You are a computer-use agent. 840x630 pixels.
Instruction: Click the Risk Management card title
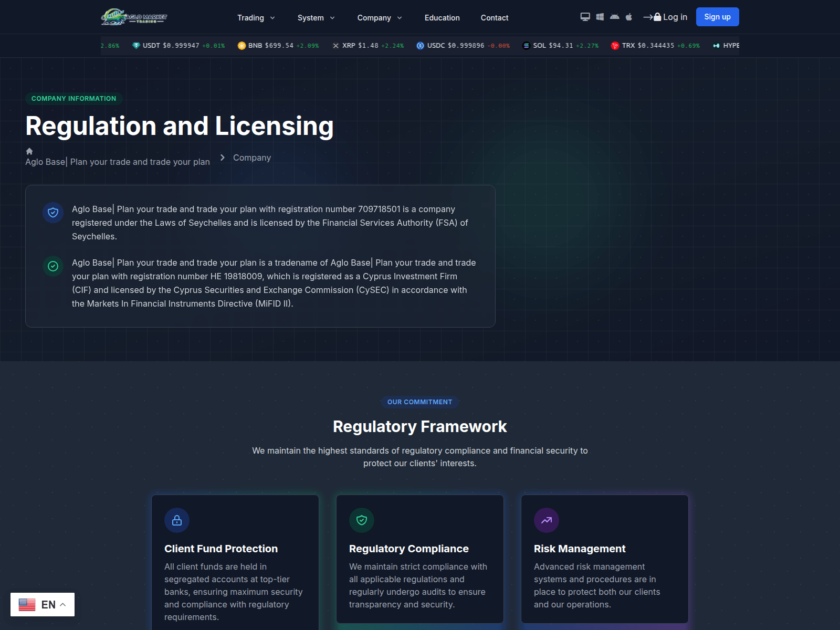click(580, 549)
